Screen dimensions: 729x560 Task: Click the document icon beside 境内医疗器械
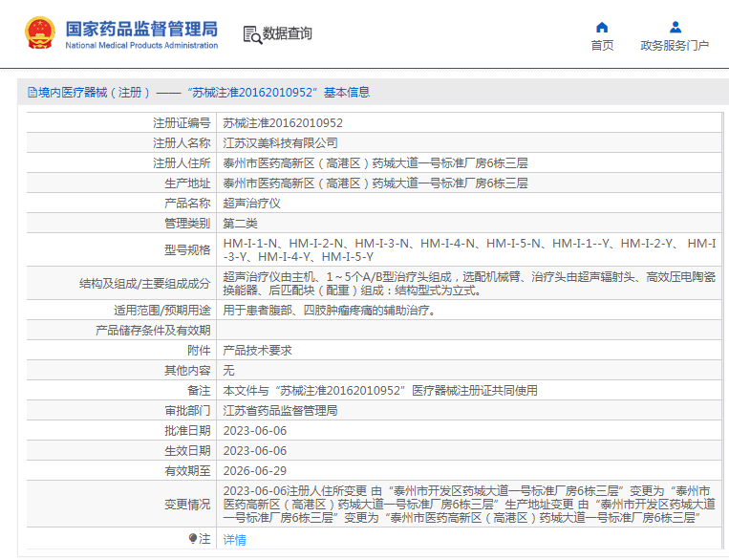pyautogui.click(x=32, y=92)
